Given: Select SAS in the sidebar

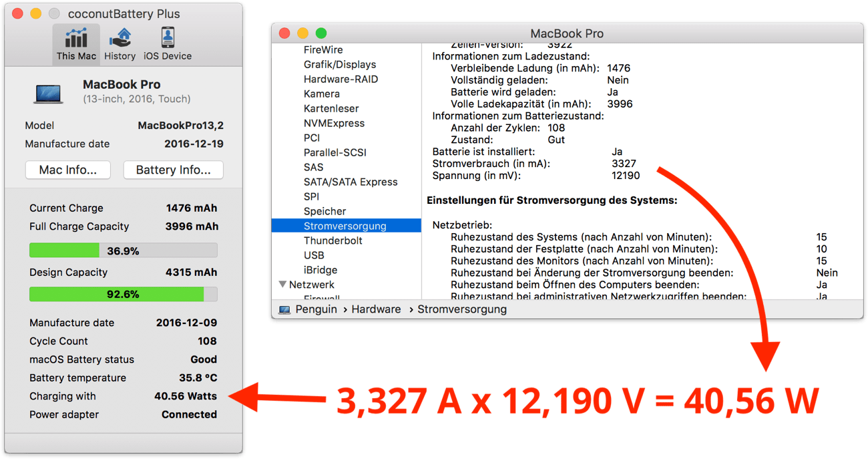Looking at the screenshot, I should [313, 168].
